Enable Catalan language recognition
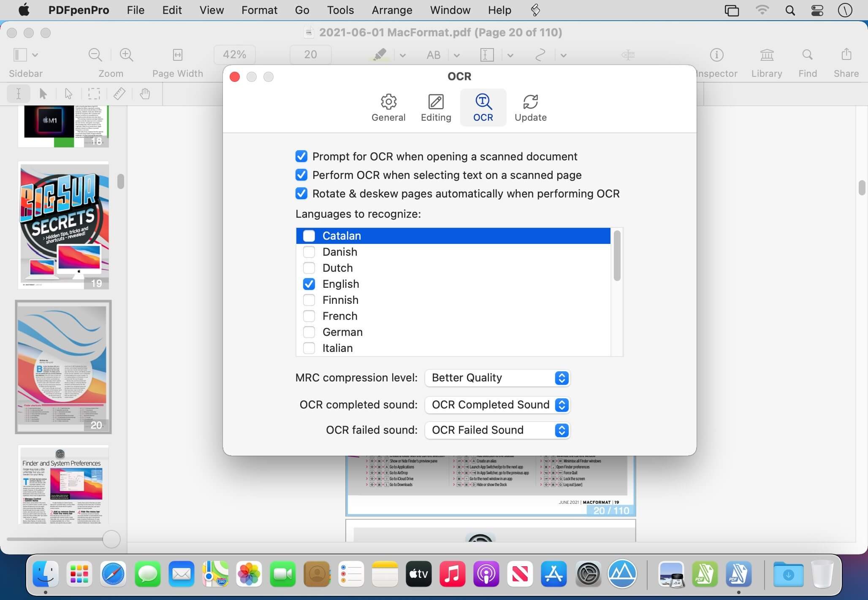Viewport: 868px width, 600px height. click(309, 236)
